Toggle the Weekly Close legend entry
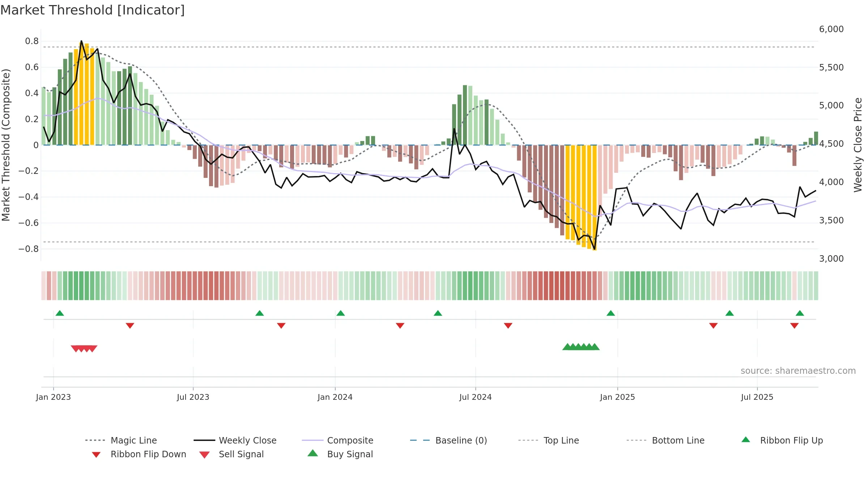The width and height of the screenshot is (868, 488). 235,440
